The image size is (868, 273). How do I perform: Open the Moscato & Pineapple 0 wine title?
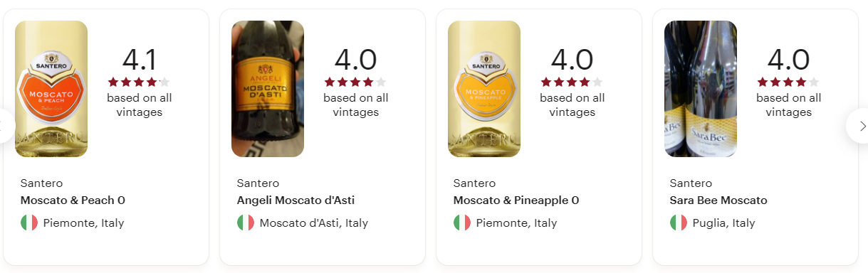[516, 200]
